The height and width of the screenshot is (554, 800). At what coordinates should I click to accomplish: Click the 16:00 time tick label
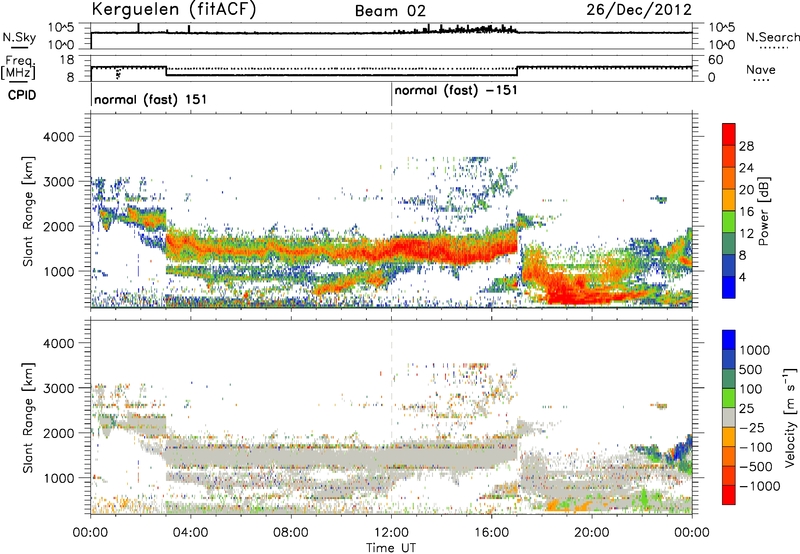point(491,533)
